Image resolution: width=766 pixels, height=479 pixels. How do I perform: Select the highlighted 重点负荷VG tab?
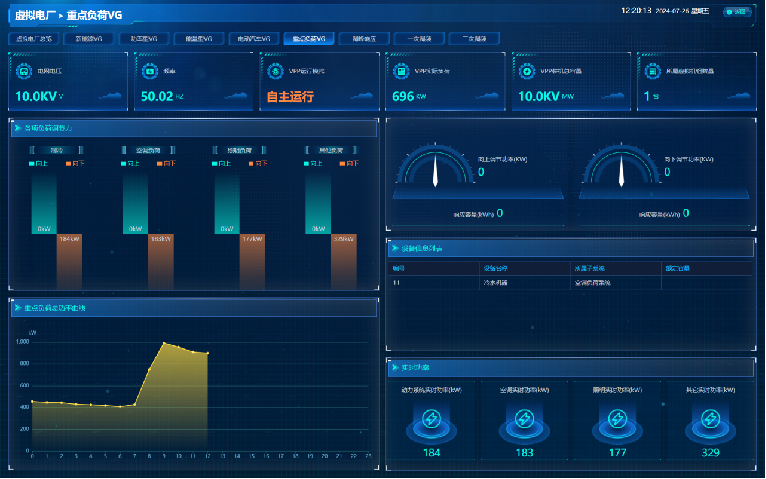(308, 39)
